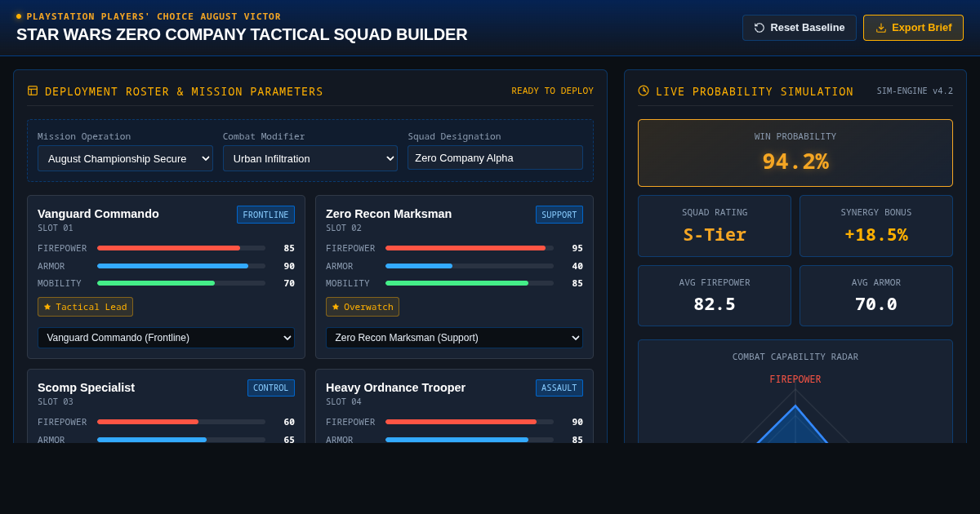Click the SLOT 03 label
Screen dimensions: 980x514
[56, 401]
